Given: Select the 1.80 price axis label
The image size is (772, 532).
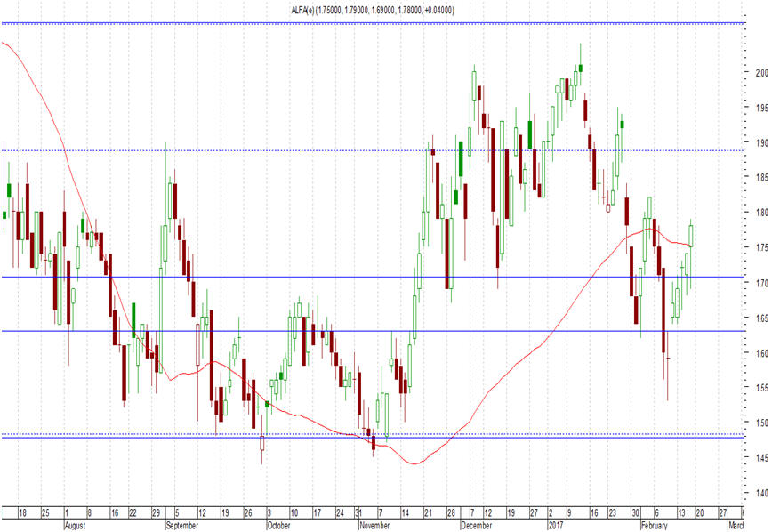Looking at the screenshot, I should coord(761,213).
